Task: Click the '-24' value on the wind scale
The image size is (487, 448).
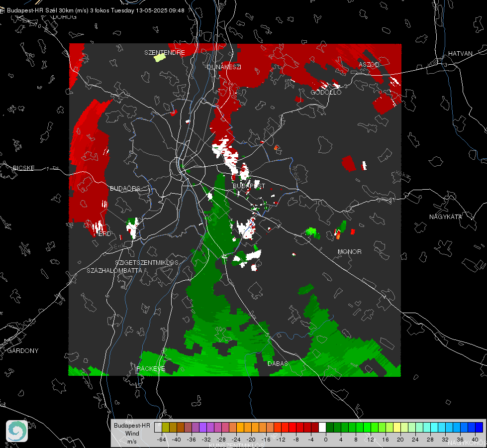Action: point(236,440)
